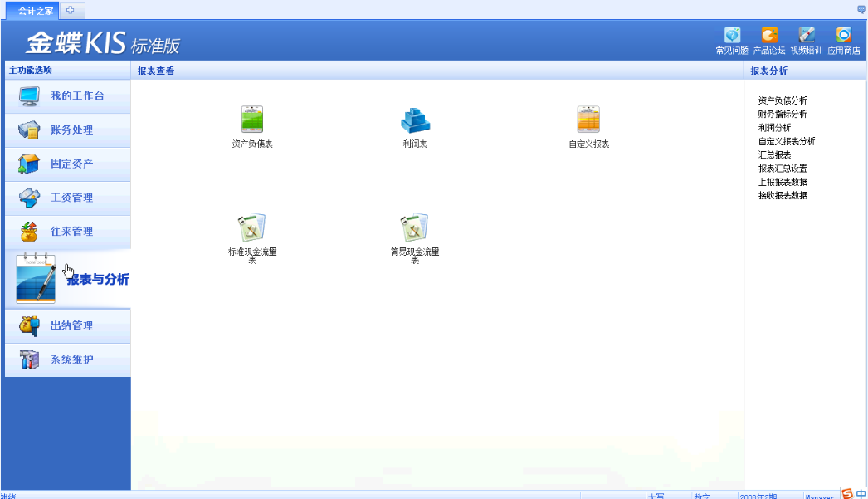Select 系统维护 menu label
The width and height of the screenshot is (868, 499).
[71, 359]
